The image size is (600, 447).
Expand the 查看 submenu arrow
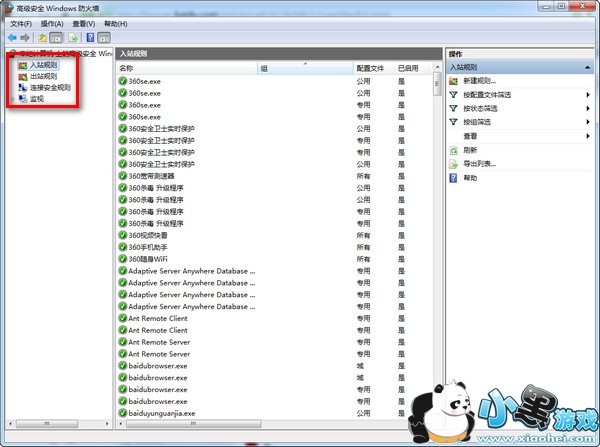pyautogui.click(x=588, y=136)
